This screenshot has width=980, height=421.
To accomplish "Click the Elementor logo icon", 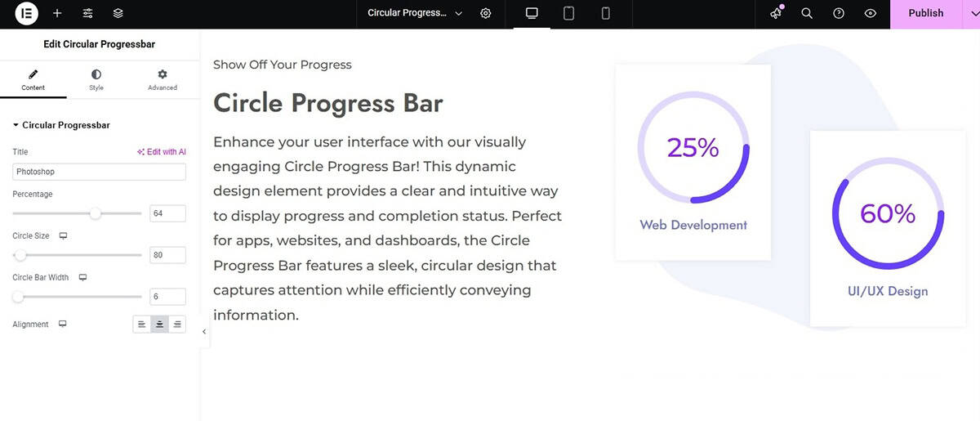I will point(26,13).
